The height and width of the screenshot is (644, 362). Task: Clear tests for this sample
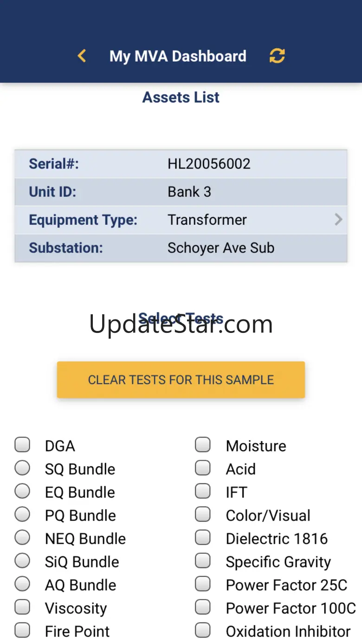[181, 380]
